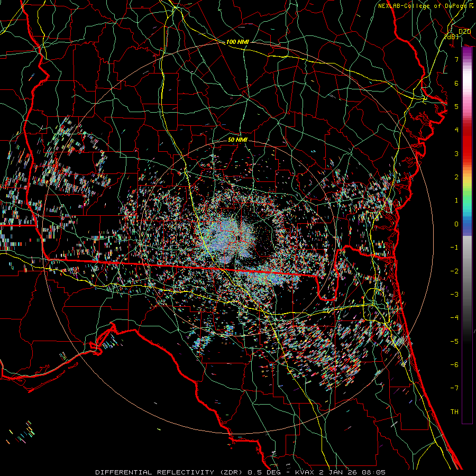Click the positive 4 value on the scale
Image resolution: width=476 pixels, height=476 pixels.
(456, 130)
